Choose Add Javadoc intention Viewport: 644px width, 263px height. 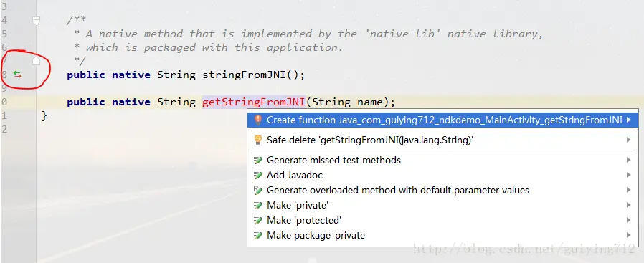[442, 175]
